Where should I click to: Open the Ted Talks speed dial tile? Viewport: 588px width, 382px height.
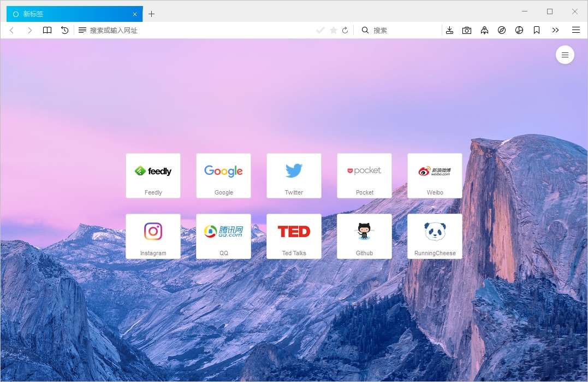click(x=294, y=237)
